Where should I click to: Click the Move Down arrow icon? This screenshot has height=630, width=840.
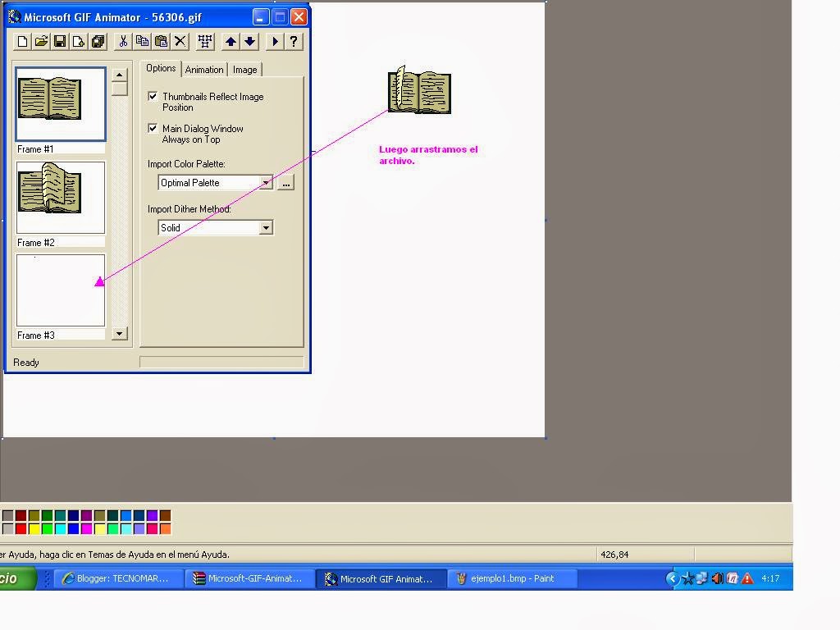[x=249, y=41]
